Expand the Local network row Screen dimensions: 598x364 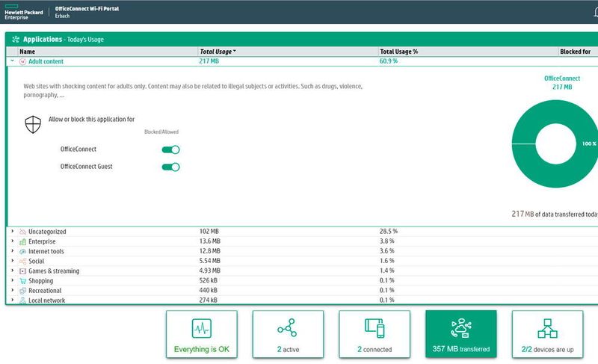pyautogui.click(x=12, y=300)
